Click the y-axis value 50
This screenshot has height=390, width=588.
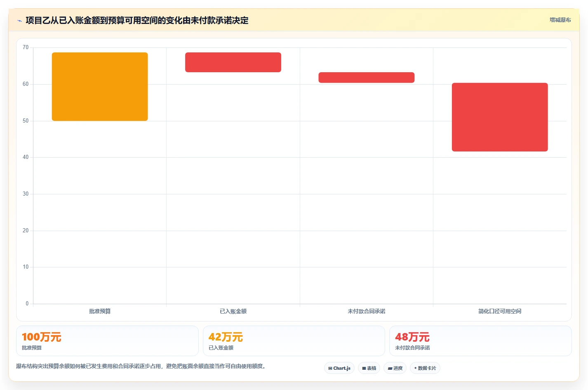click(x=26, y=121)
